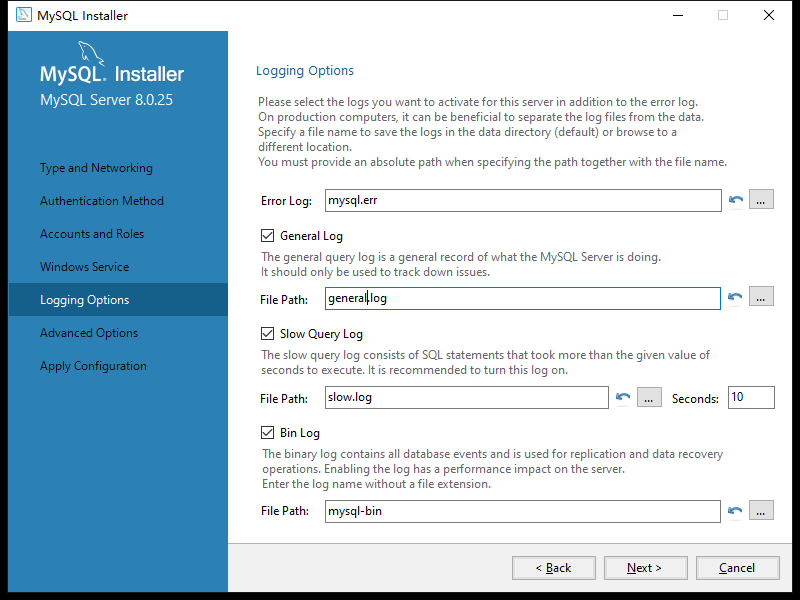Jump to Advanced Options step
The image size is (800, 600).
coord(89,333)
